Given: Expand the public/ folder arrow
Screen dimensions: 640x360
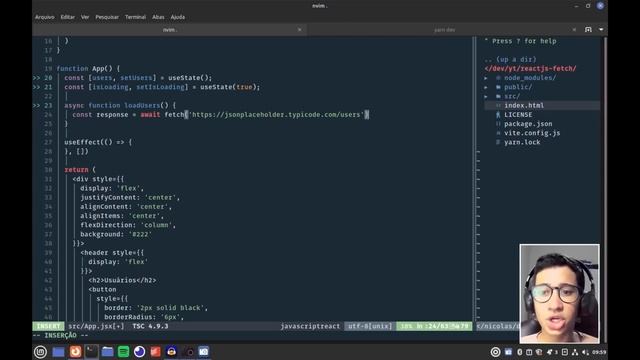Looking at the screenshot, I should point(486,87).
